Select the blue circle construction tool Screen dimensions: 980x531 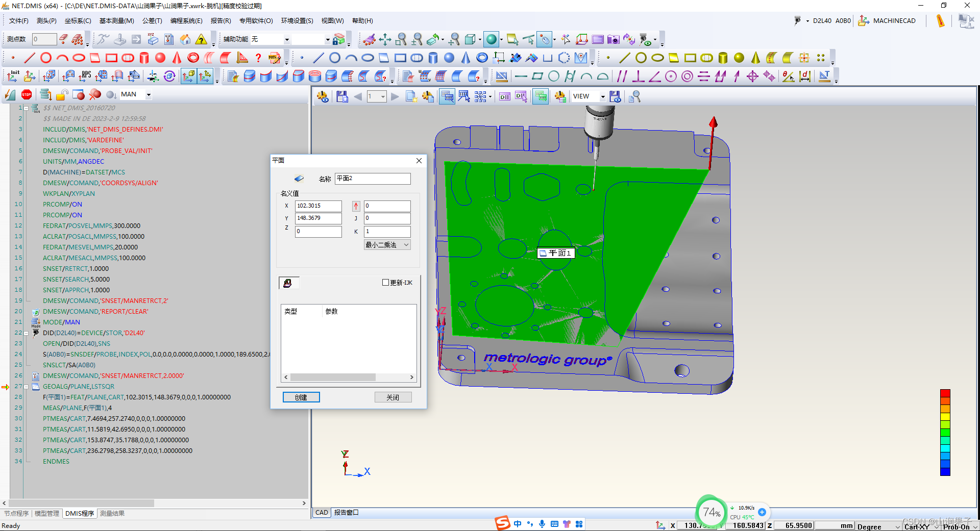click(x=335, y=58)
